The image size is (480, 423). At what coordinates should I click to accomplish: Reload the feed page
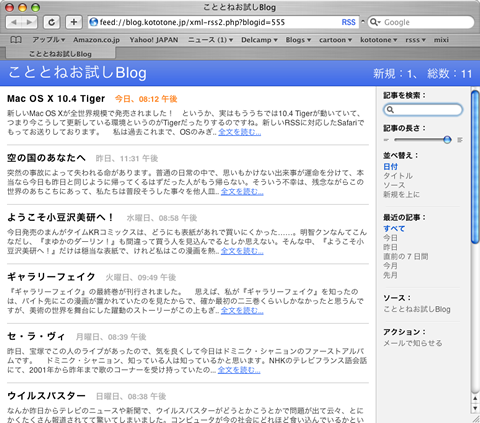point(52,22)
